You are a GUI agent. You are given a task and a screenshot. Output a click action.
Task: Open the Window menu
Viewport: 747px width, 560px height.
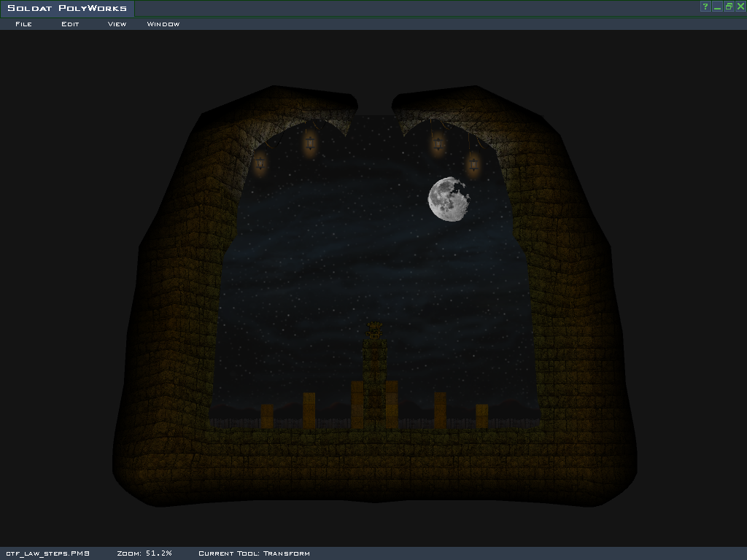point(163,24)
